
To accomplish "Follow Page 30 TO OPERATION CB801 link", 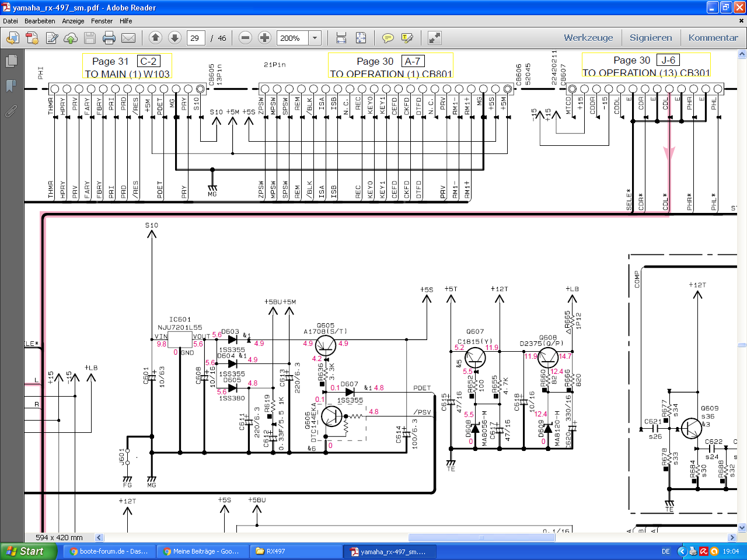I will (390, 66).
